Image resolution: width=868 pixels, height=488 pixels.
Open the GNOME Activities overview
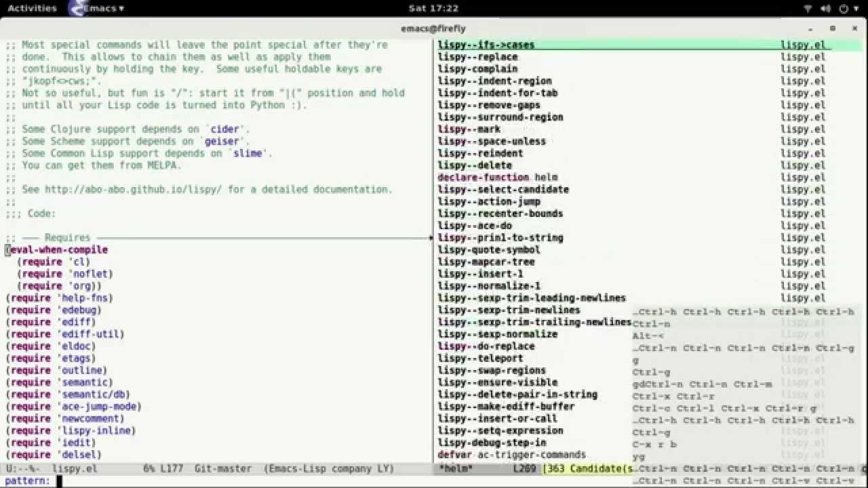click(32, 8)
